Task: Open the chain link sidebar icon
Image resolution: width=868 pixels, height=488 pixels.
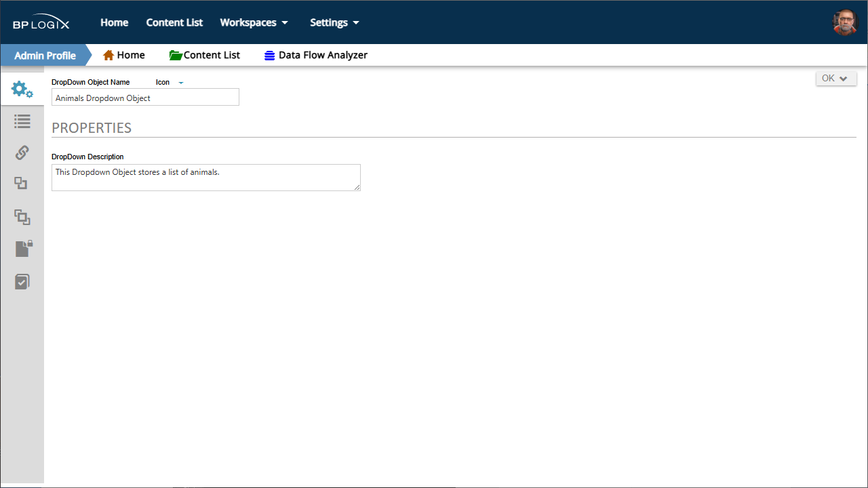Action: 22,152
